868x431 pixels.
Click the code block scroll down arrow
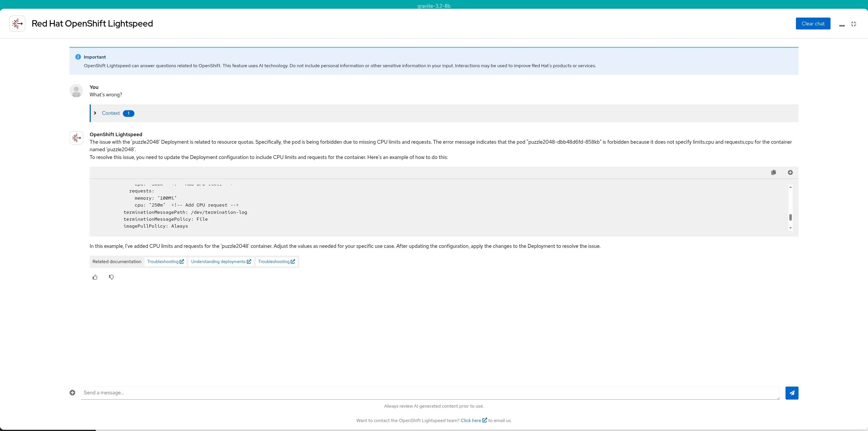790,228
